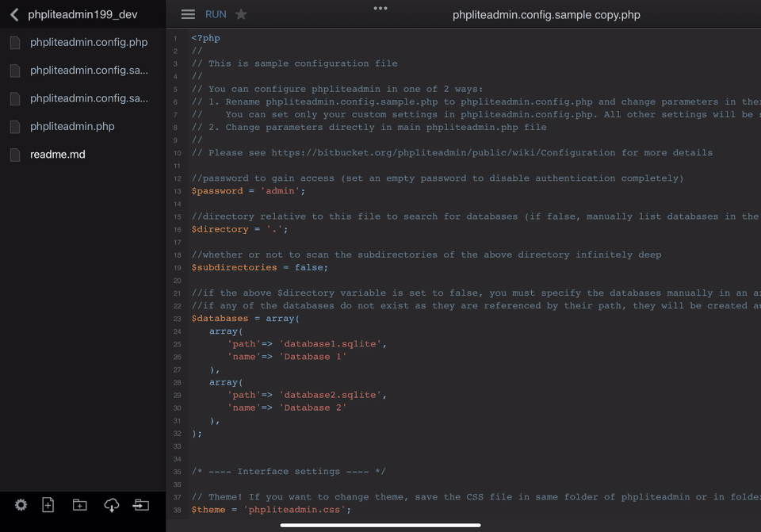Click file icon beside readme.md
Viewport: 761px width, 532px height.
coord(15,155)
